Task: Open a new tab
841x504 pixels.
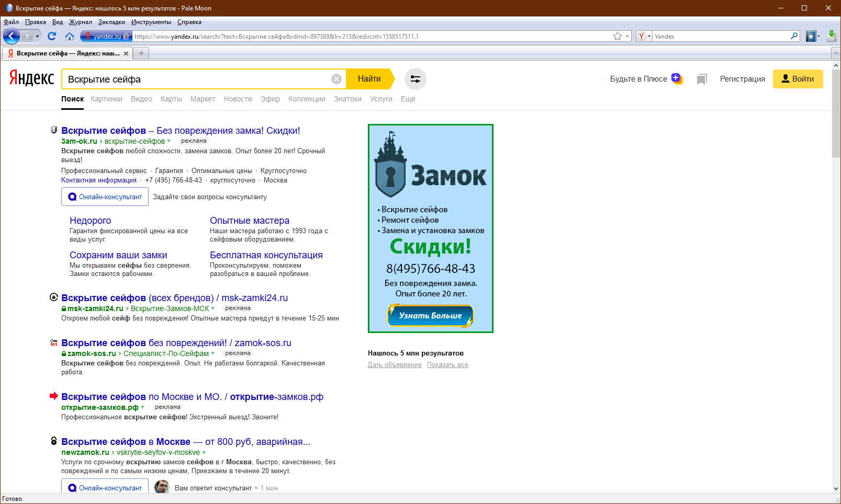Action: (141, 53)
